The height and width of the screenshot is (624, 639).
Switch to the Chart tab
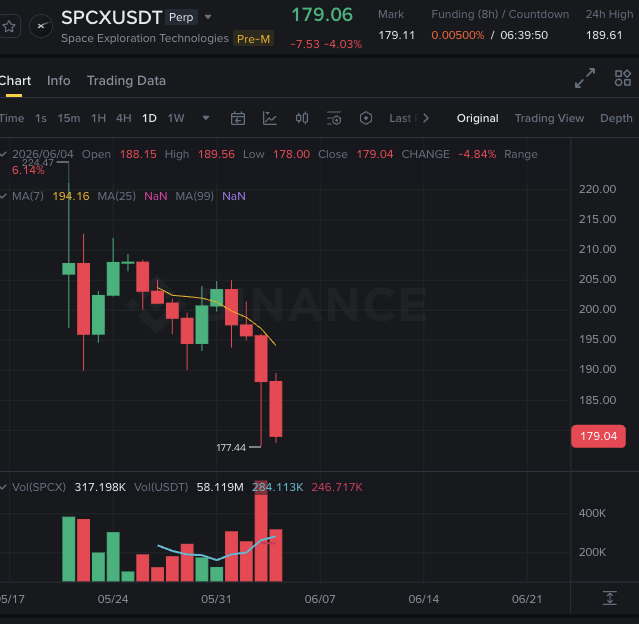tap(15, 81)
